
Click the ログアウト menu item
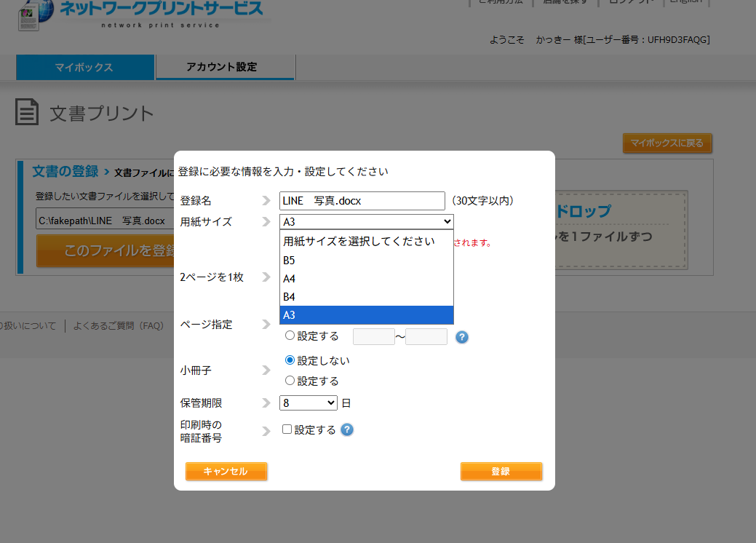(630, 3)
